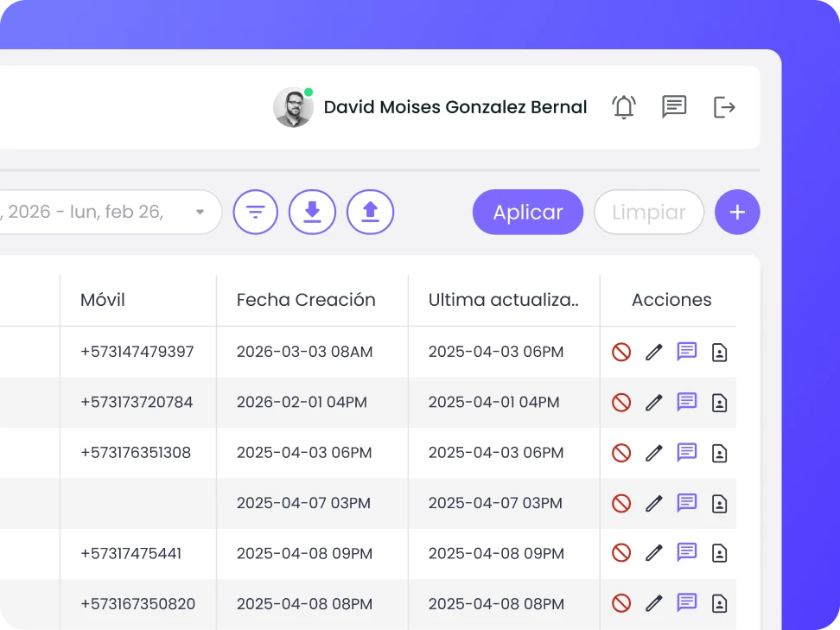View contact file for +573173720784

(x=719, y=403)
